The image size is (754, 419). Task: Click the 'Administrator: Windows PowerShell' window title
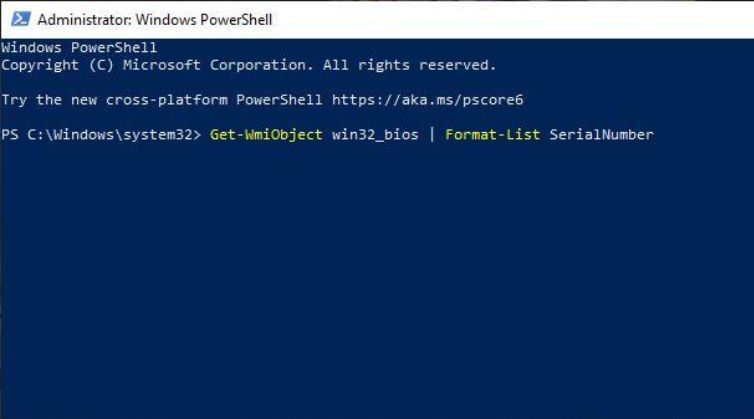[x=155, y=20]
